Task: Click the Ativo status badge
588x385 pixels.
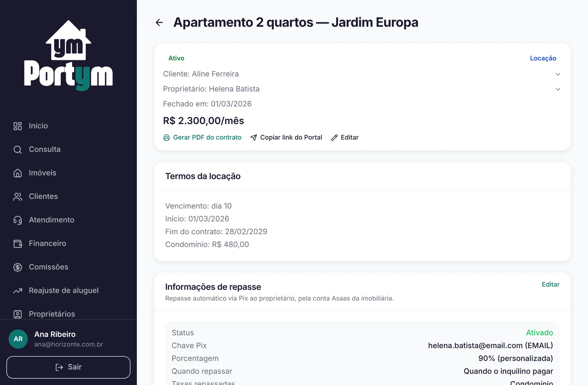Action: tap(176, 58)
